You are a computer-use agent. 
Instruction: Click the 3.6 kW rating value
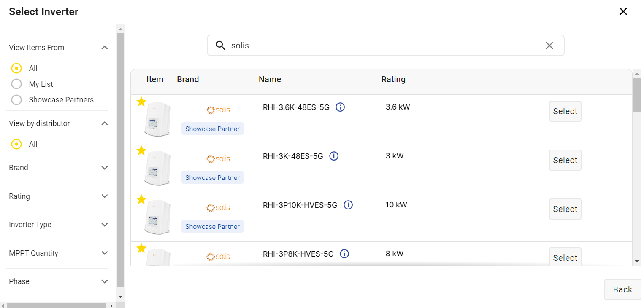tap(398, 107)
